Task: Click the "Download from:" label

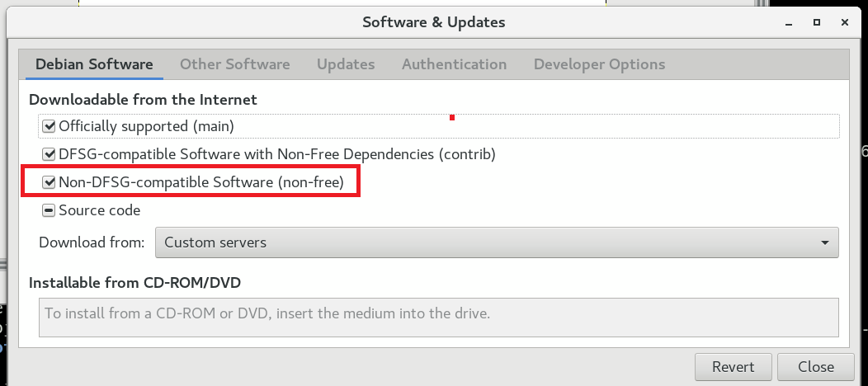Action: tap(92, 242)
